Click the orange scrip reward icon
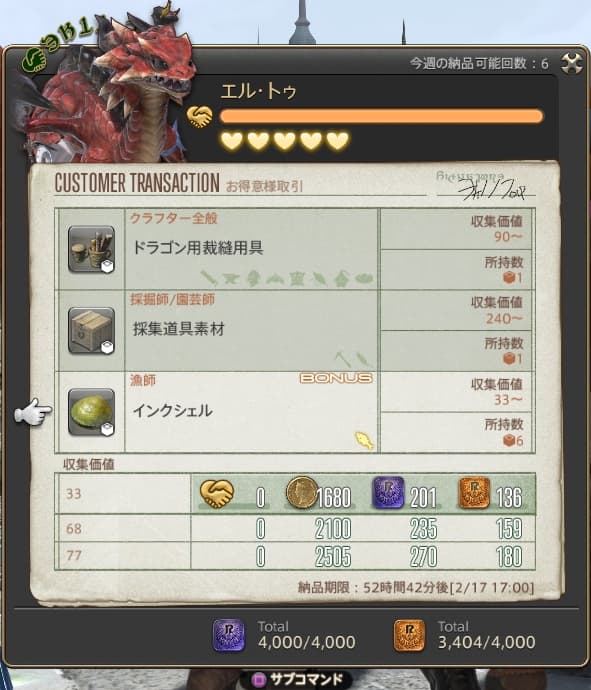This screenshot has height=690, width=591. [x=474, y=493]
